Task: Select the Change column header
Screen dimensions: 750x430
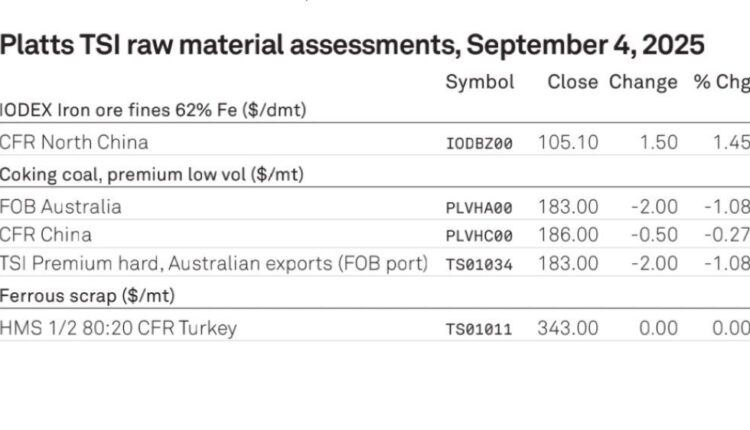Action: click(643, 82)
